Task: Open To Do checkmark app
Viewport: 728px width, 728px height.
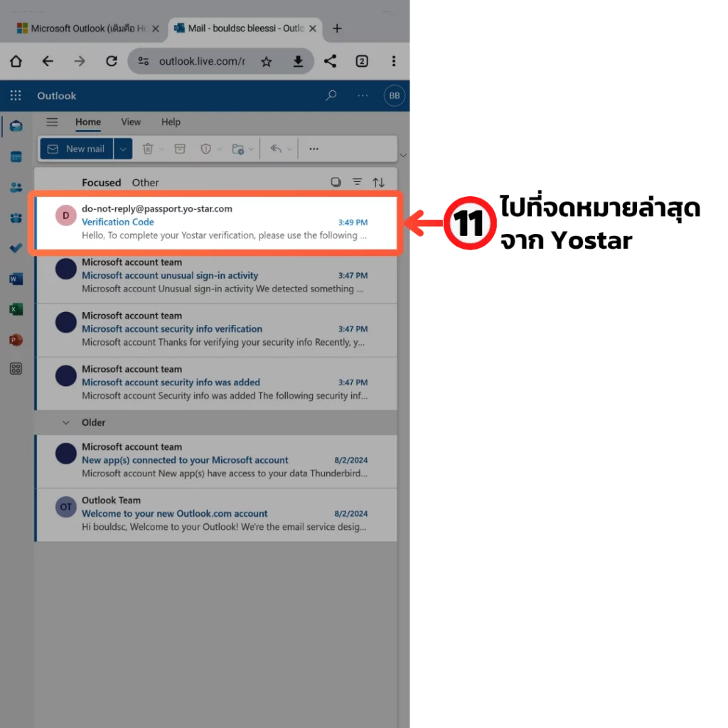Action: pyautogui.click(x=16, y=248)
